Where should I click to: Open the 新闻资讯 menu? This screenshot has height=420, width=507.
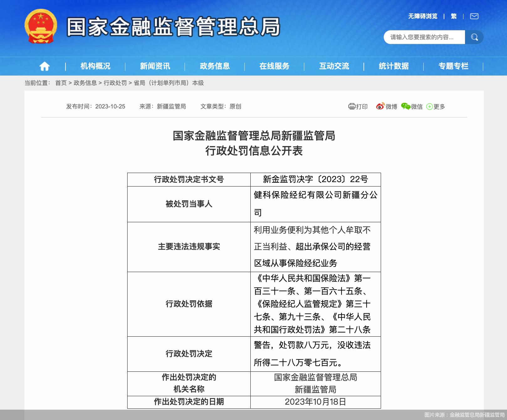point(155,66)
